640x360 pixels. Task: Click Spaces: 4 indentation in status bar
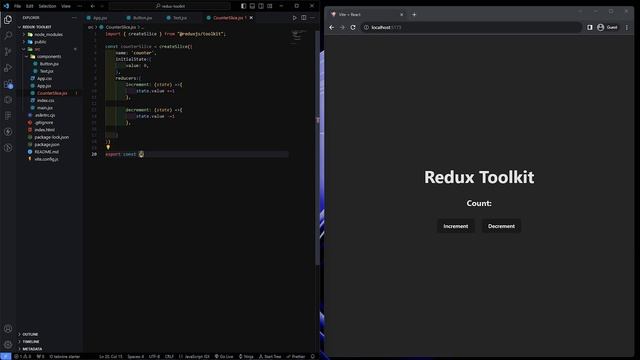136,356
